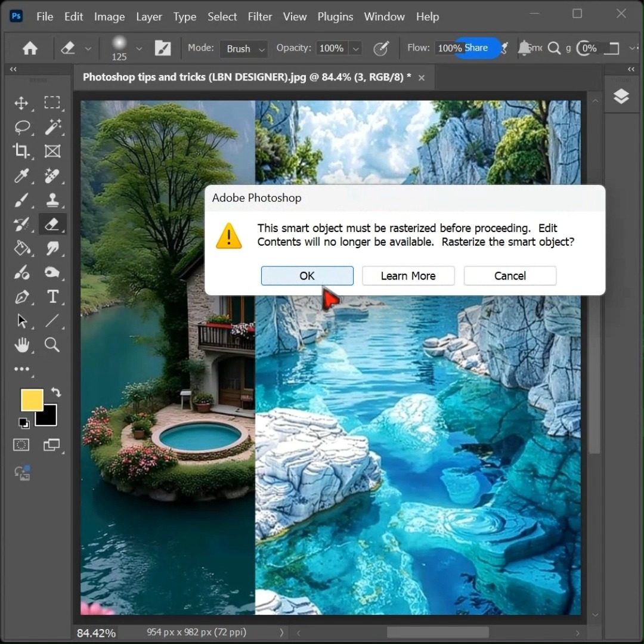This screenshot has height=644, width=644.
Task: Click the Opacity 100% value field
Action: tap(332, 48)
